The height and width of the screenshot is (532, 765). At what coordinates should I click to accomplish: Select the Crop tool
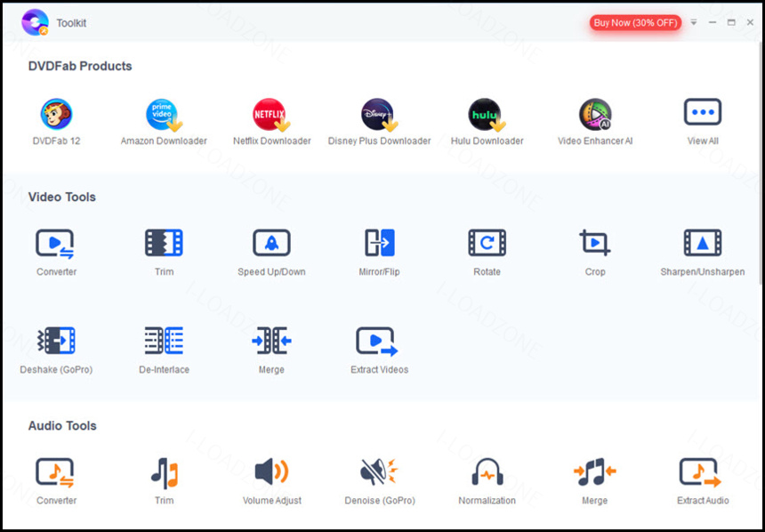595,243
